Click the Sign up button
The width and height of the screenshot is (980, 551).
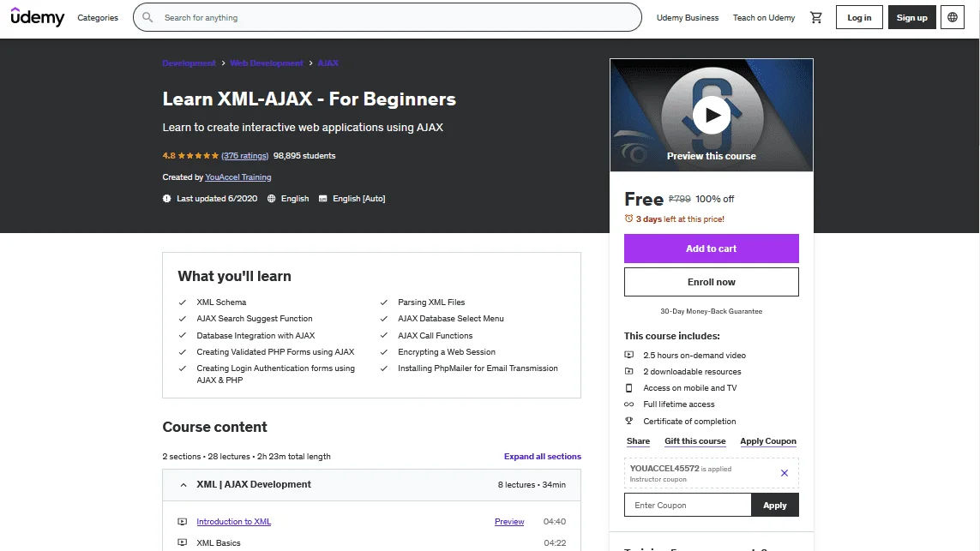pos(912,17)
